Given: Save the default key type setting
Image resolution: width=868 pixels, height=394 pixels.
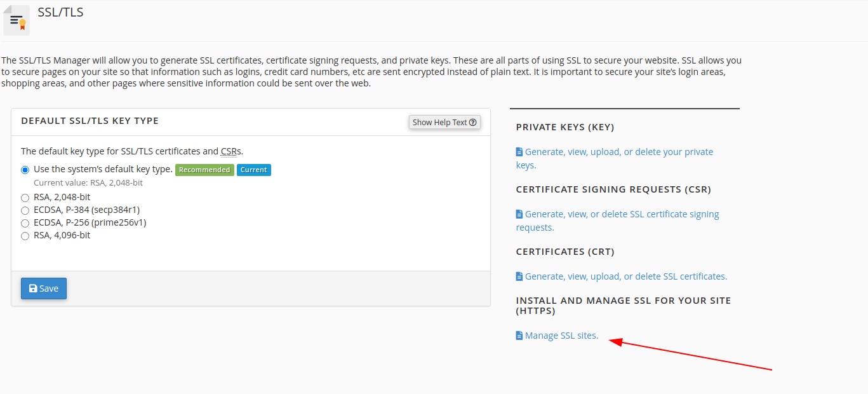Looking at the screenshot, I should pos(44,289).
